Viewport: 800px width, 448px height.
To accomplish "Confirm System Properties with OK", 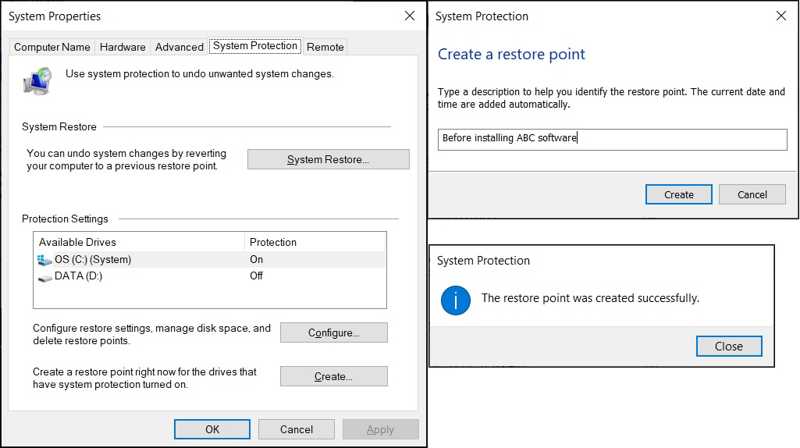I will 212,429.
